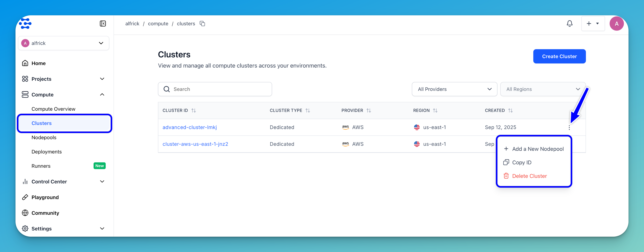644x252 pixels.
Task: Click Dedicated in the advanced-cluster-lmkj row
Action: coord(282,127)
